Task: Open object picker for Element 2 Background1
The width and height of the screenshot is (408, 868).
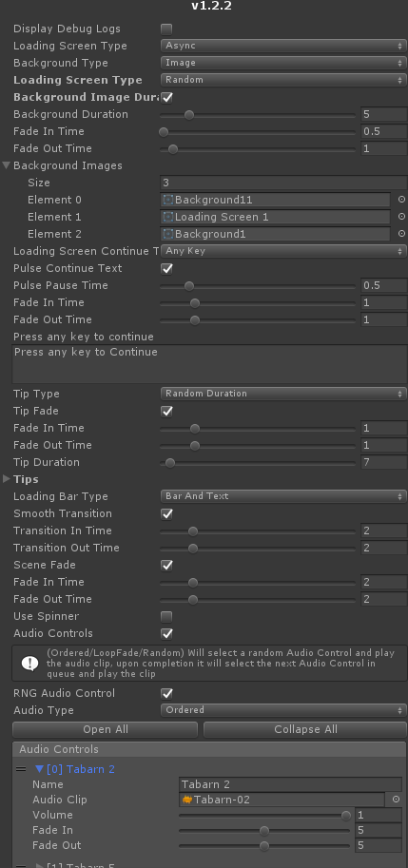Action: [402, 234]
